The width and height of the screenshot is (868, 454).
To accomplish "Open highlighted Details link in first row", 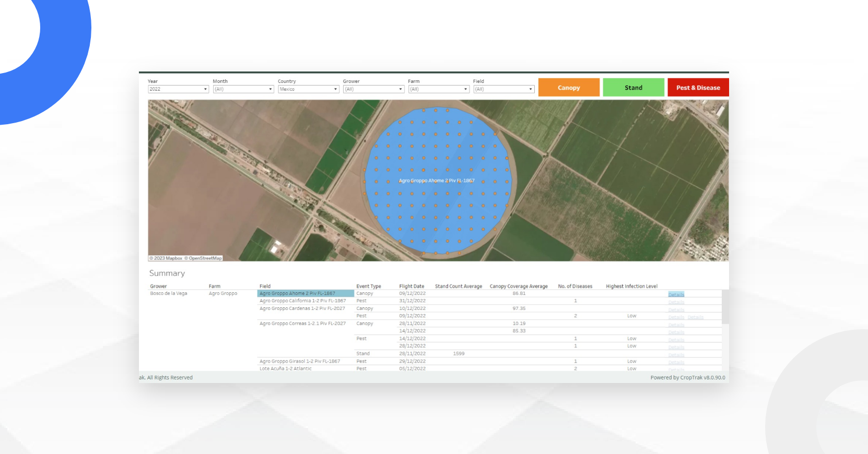I will coord(676,295).
